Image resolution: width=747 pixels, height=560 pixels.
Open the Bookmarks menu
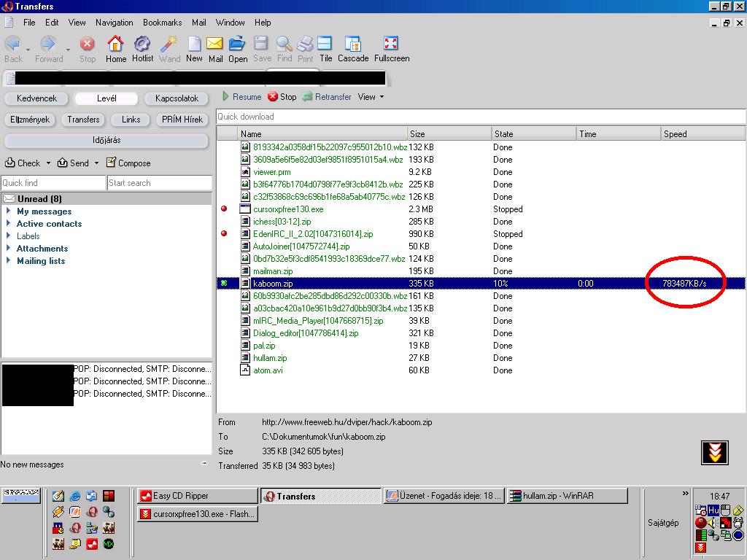[x=162, y=23]
